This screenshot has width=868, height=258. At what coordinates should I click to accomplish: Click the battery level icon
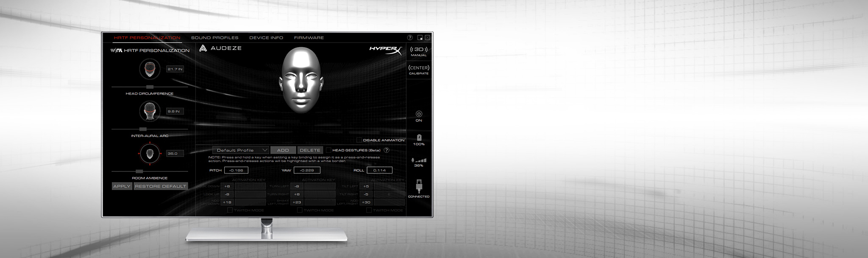click(419, 137)
